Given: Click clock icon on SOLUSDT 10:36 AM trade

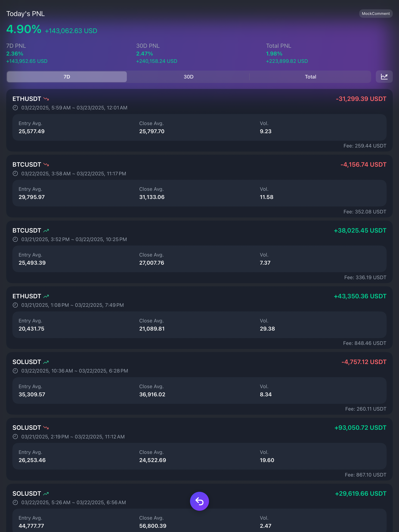Looking at the screenshot, I should click(x=15, y=371).
